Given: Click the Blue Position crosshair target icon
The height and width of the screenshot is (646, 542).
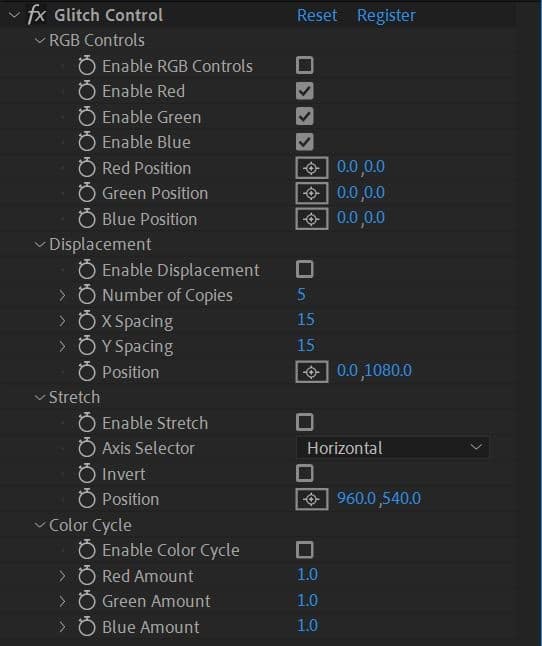Looking at the screenshot, I should point(311,219).
